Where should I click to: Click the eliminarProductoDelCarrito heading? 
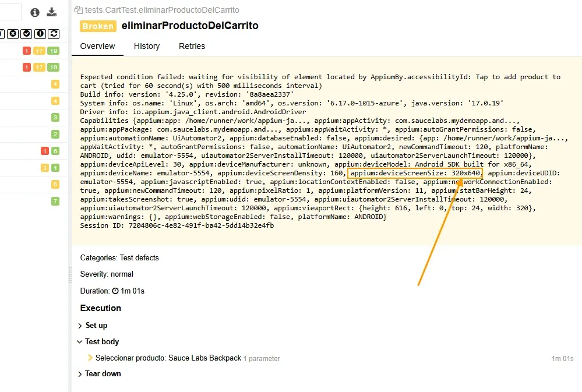tap(190, 26)
